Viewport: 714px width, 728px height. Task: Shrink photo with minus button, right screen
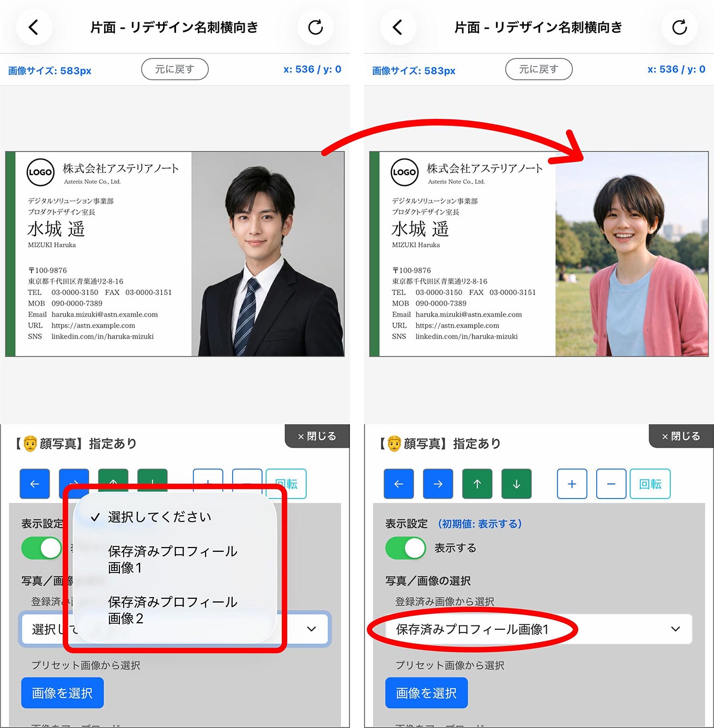[x=611, y=484]
